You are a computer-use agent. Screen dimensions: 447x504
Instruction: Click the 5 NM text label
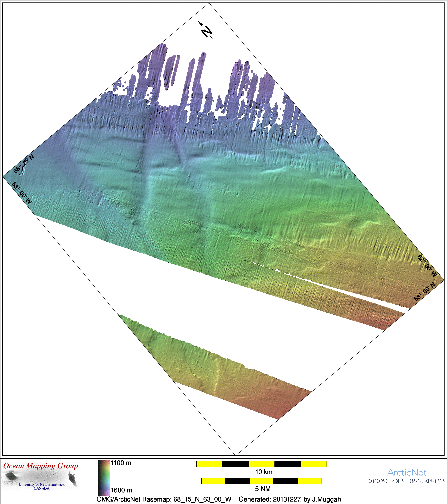click(x=263, y=489)
